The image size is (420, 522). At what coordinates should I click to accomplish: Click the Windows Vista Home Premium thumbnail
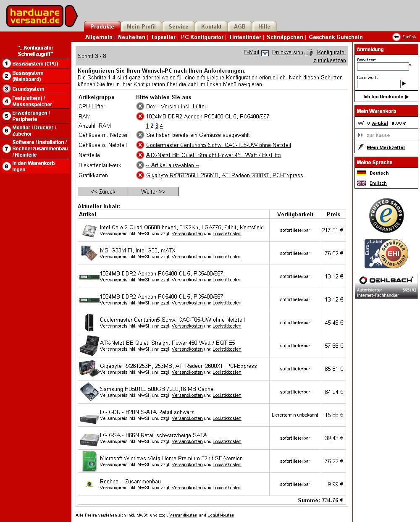89,461
